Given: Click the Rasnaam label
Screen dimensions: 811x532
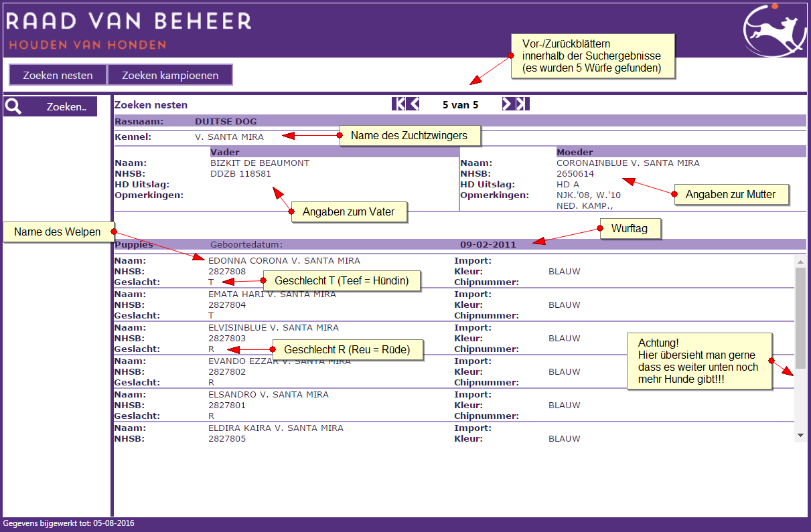Looking at the screenshot, I should click(x=137, y=122).
